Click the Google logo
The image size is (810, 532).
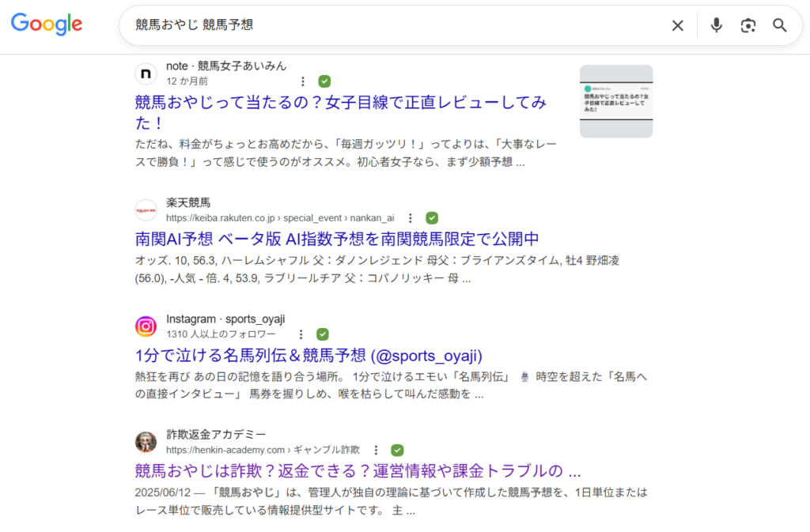pyautogui.click(x=47, y=25)
